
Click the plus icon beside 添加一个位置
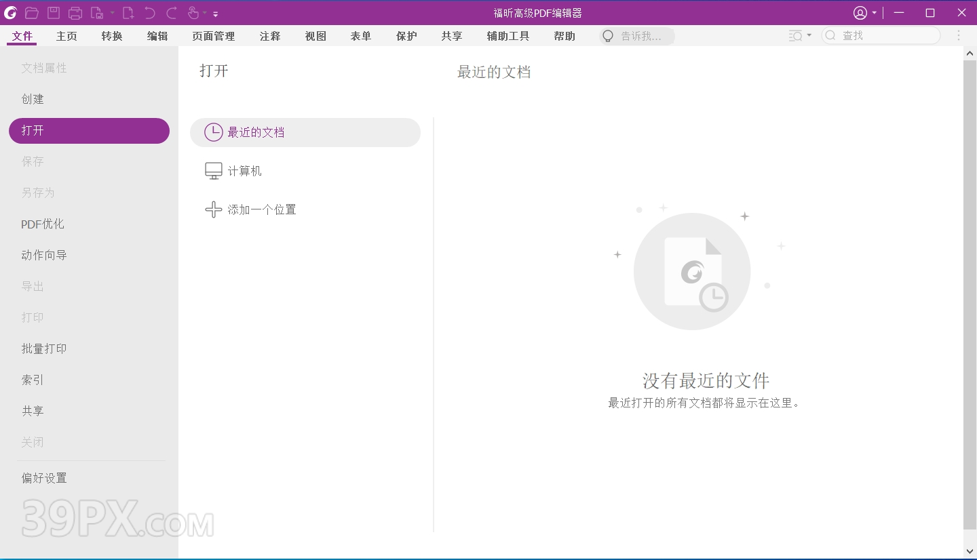click(x=214, y=209)
